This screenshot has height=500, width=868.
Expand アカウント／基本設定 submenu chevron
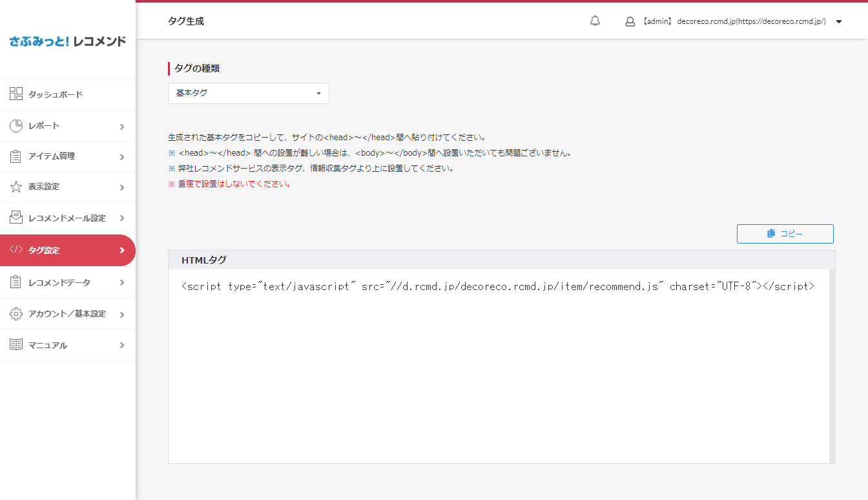pos(122,315)
